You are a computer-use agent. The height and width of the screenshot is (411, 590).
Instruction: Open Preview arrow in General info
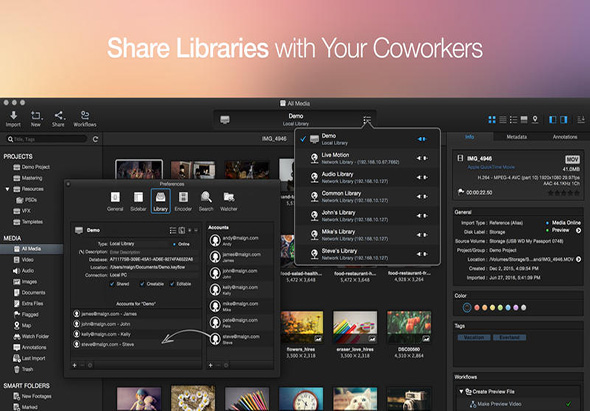(578, 230)
